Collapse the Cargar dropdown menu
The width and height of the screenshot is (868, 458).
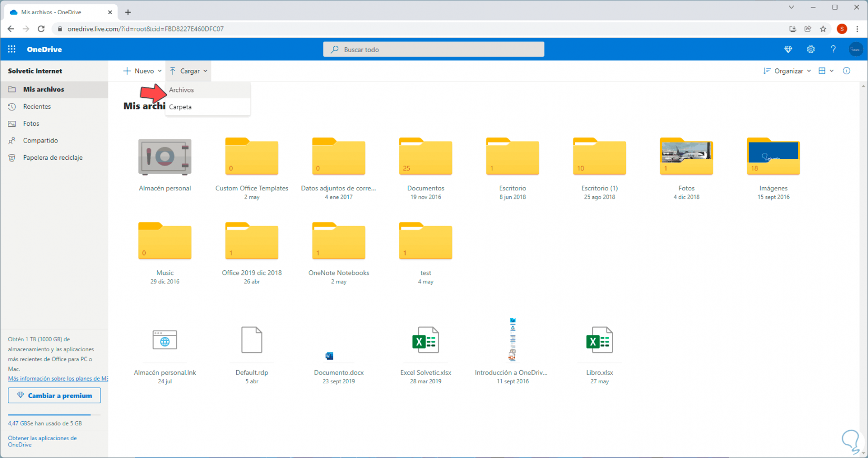point(188,71)
